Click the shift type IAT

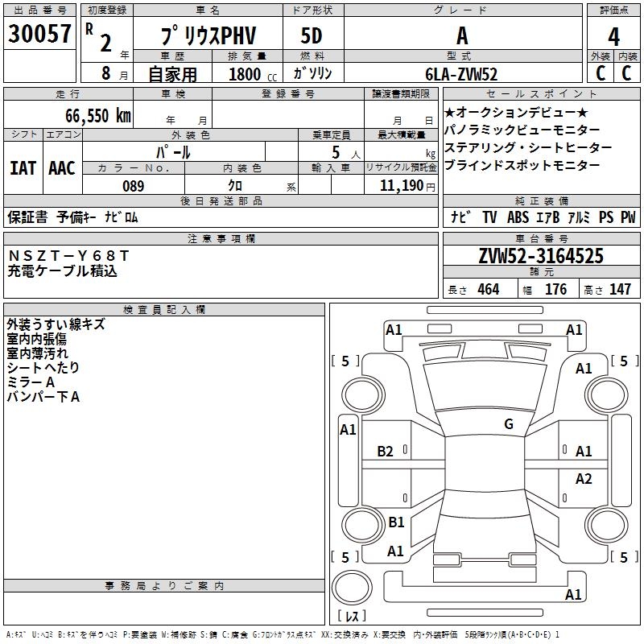pos(23,168)
